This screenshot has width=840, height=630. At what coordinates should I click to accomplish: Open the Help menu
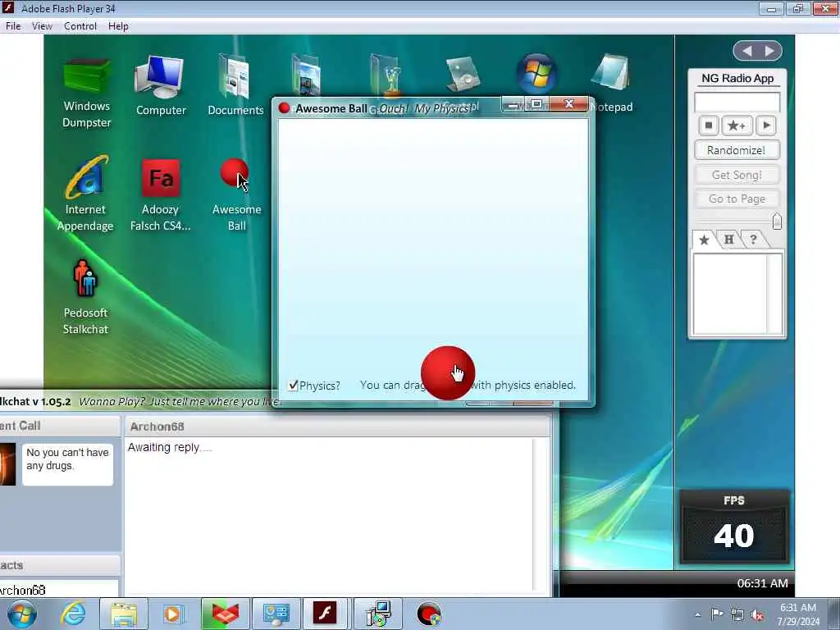pos(118,26)
